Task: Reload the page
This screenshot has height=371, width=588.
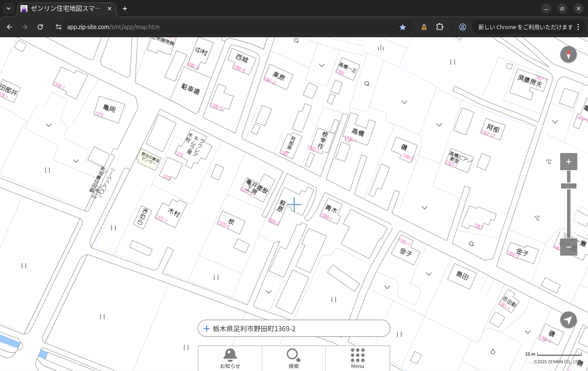Action: pos(40,27)
